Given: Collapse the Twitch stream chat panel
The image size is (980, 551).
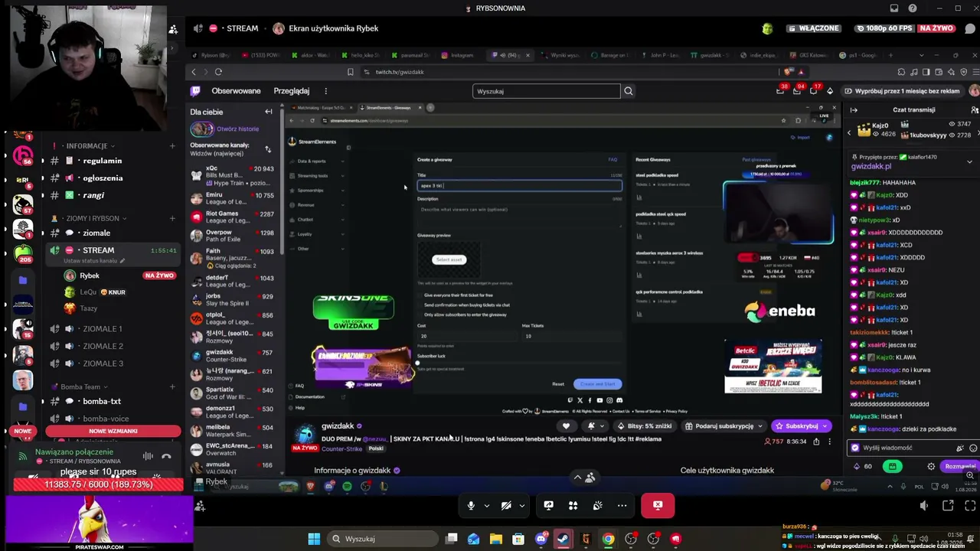Looking at the screenshot, I should click(854, 109).
